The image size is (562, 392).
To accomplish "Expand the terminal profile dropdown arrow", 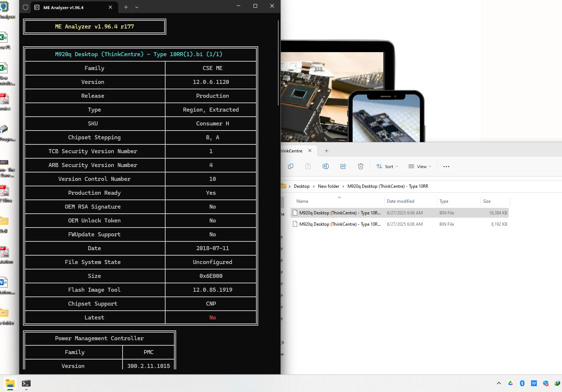I will (137, 7).
